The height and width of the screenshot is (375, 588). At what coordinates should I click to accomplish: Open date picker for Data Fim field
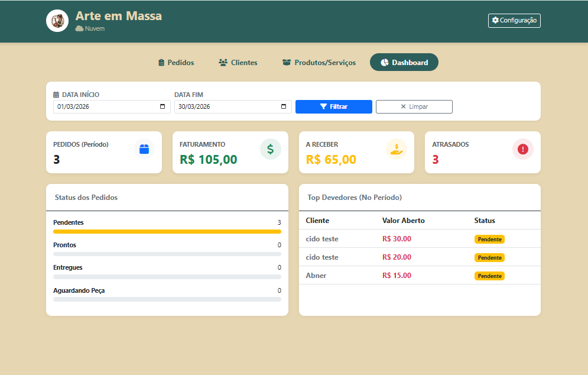click(x=283, y=107)
